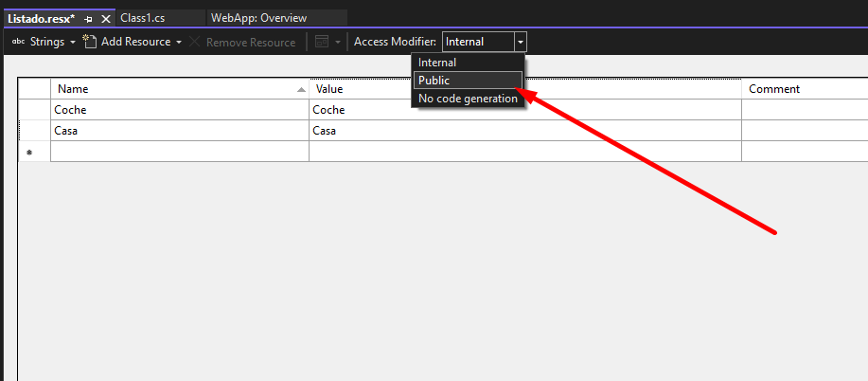
Task: Expand the Strings resource type dropdown arrow
Action: [73, 42]
